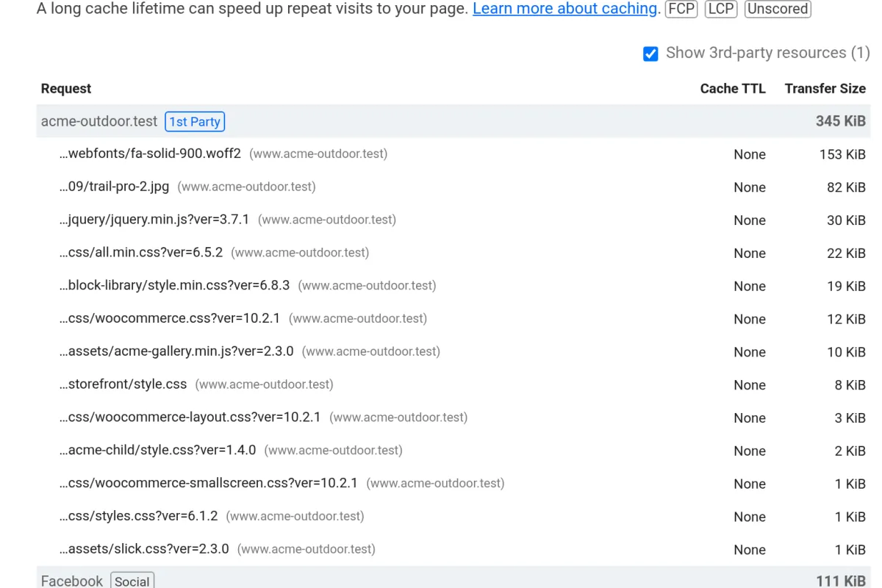This screenshot has width=882, height=588.
Task: Click the 8 KiB transfer size
Action: [x=850, y=385]
